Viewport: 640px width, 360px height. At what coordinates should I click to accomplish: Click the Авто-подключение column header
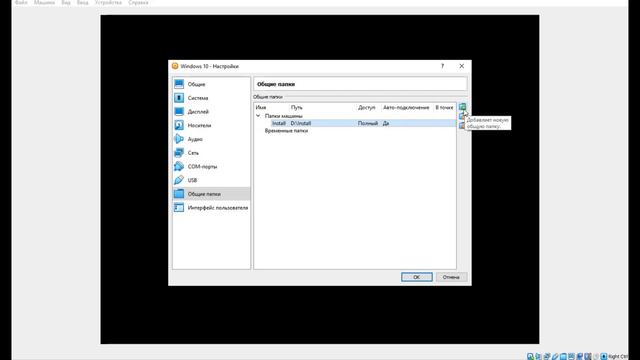[x=407, y=107]
